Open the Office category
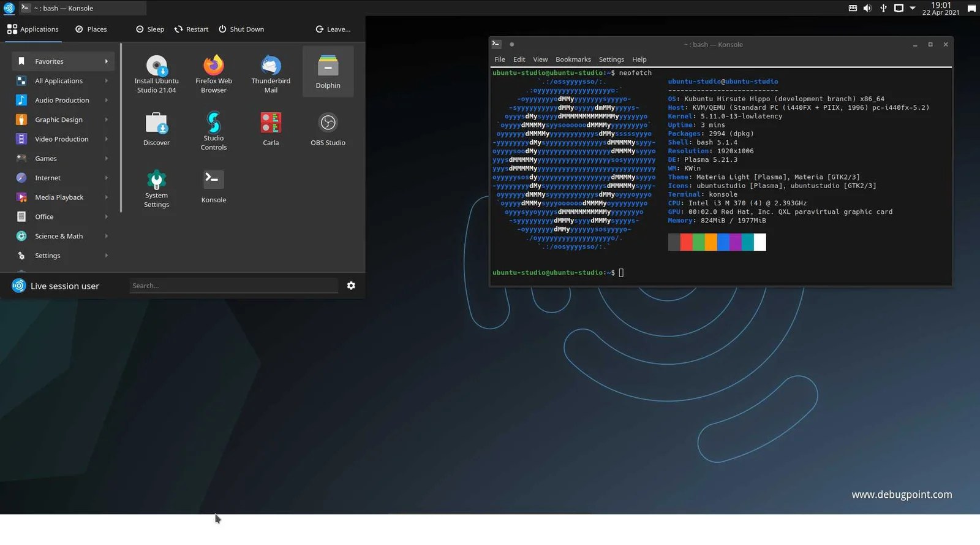The image size is (980, 545). [63, 216]
